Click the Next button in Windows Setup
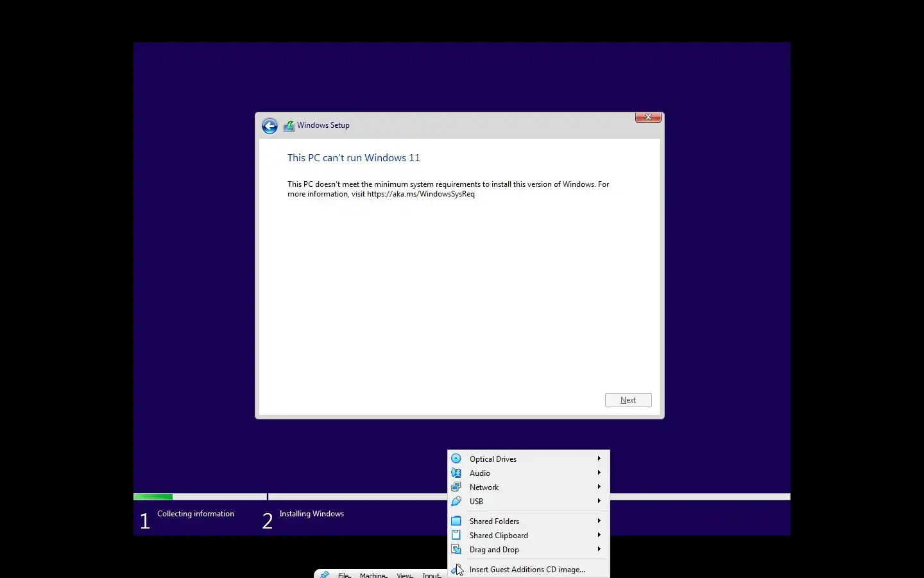The image size is (924, 578). (628, 400)
